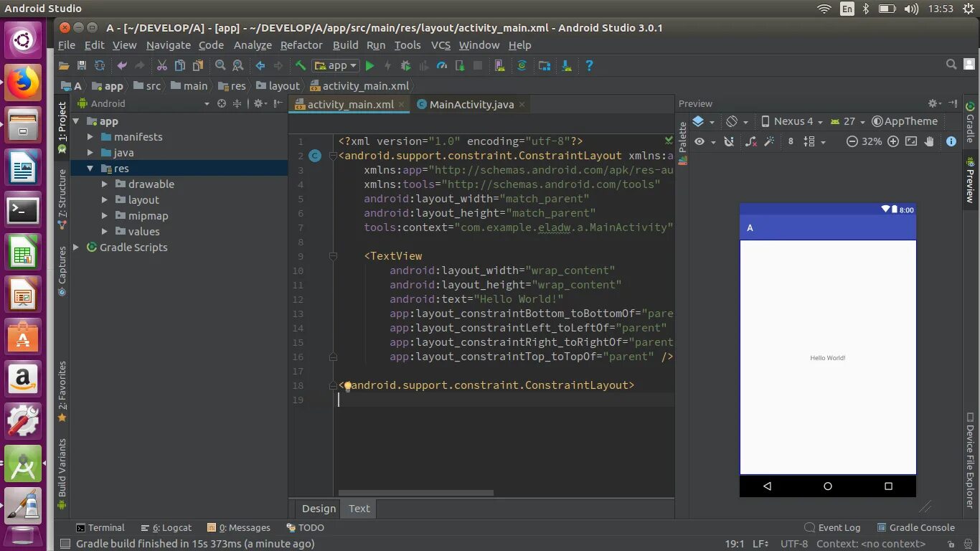Screen dimensions: 980x551
Task: Open the Analyze menu
Action: (x=253, y=44)
